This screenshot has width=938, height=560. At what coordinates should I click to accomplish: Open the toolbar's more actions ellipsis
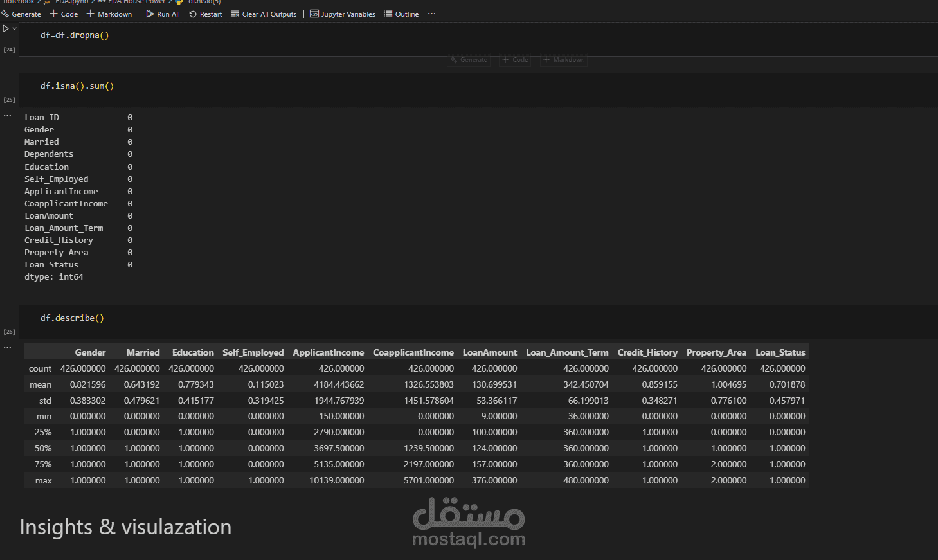coord(431,14)
